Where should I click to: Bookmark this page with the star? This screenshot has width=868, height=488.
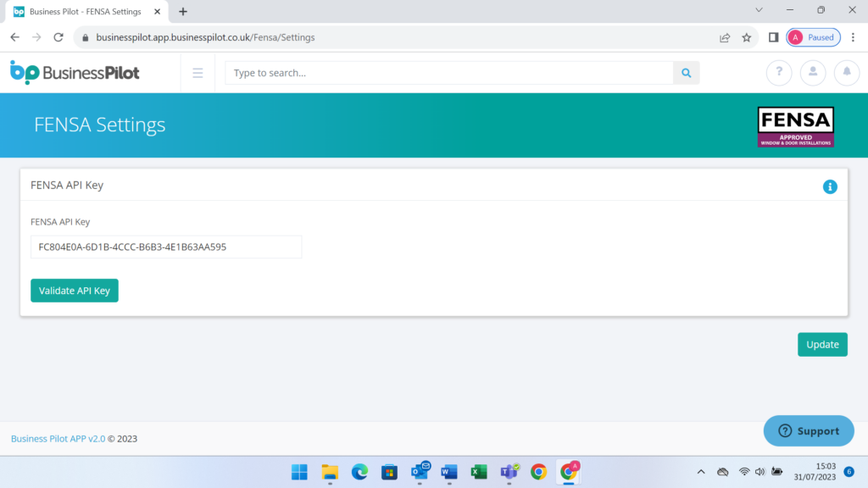(x=747, y=37)
